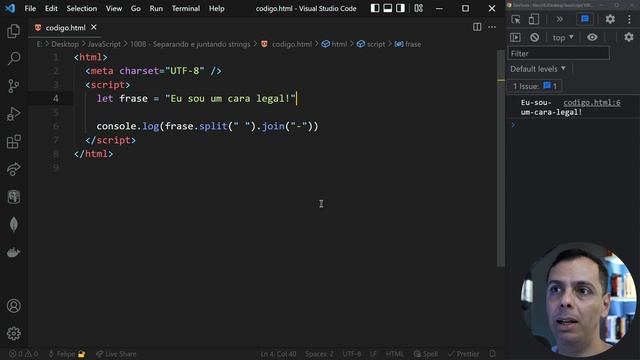
Task: Open the console settings gear
Action: [629, 38]
